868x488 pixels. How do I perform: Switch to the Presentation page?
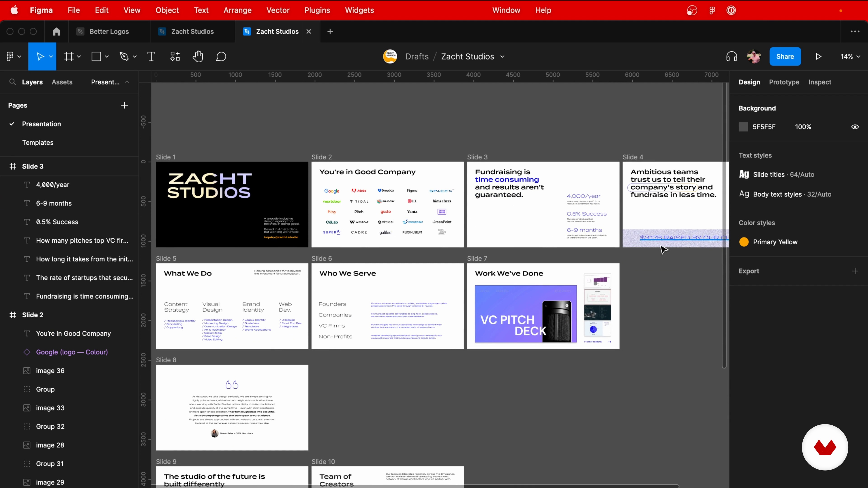[x=41, y=124]
